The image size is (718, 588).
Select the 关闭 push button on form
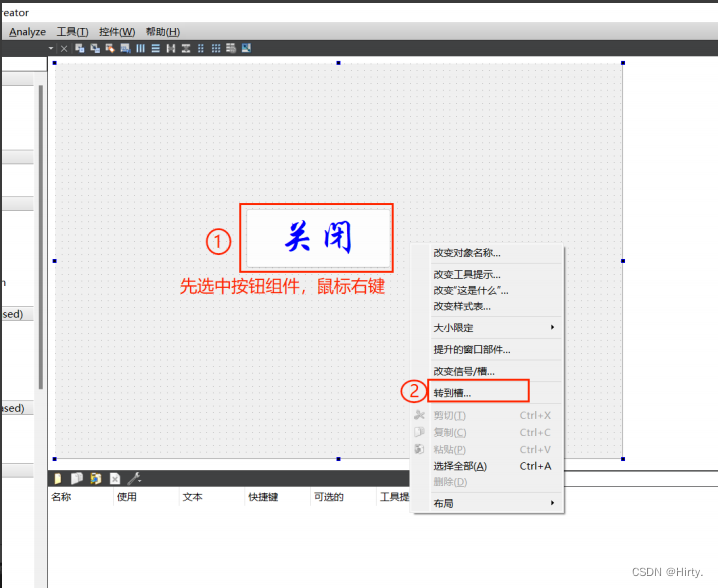[x=318, y=238]
